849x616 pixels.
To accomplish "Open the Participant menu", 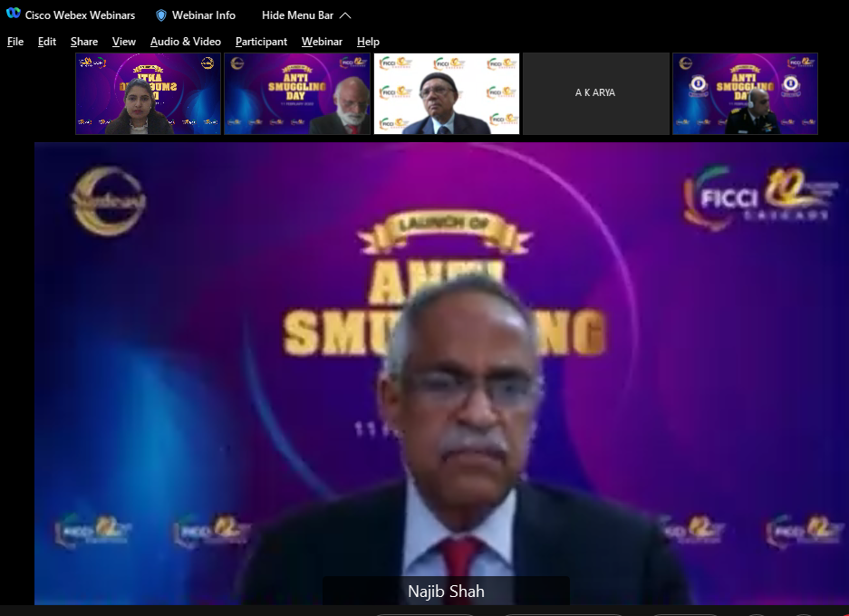I will pyautogui.click(x=261, y=42).
